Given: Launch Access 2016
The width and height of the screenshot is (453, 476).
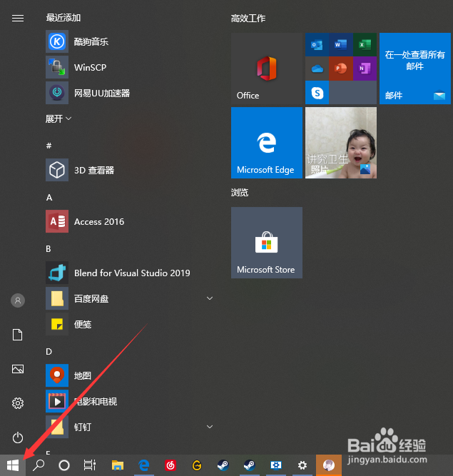Looking at the screenshot, I should tap(129, 221).
